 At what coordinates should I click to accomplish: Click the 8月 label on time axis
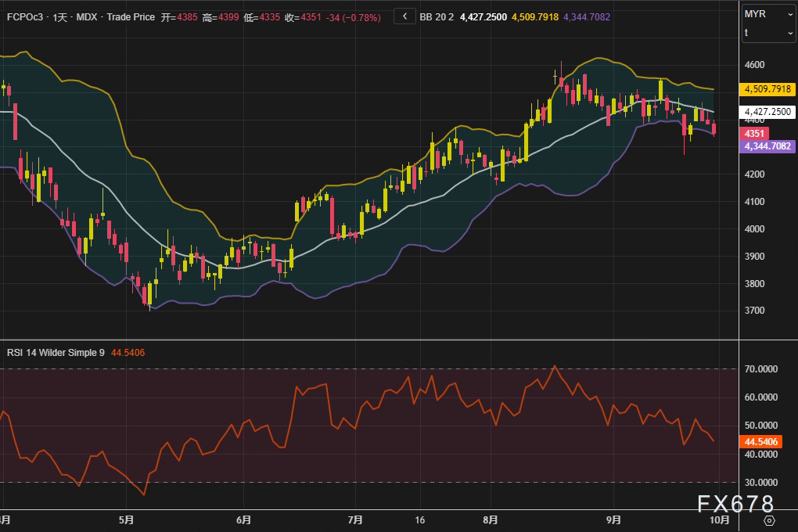coord(491,519)
